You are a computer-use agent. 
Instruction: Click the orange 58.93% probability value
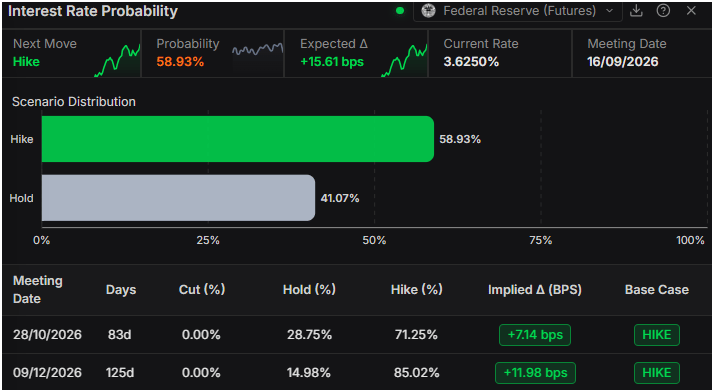point(180,62)
